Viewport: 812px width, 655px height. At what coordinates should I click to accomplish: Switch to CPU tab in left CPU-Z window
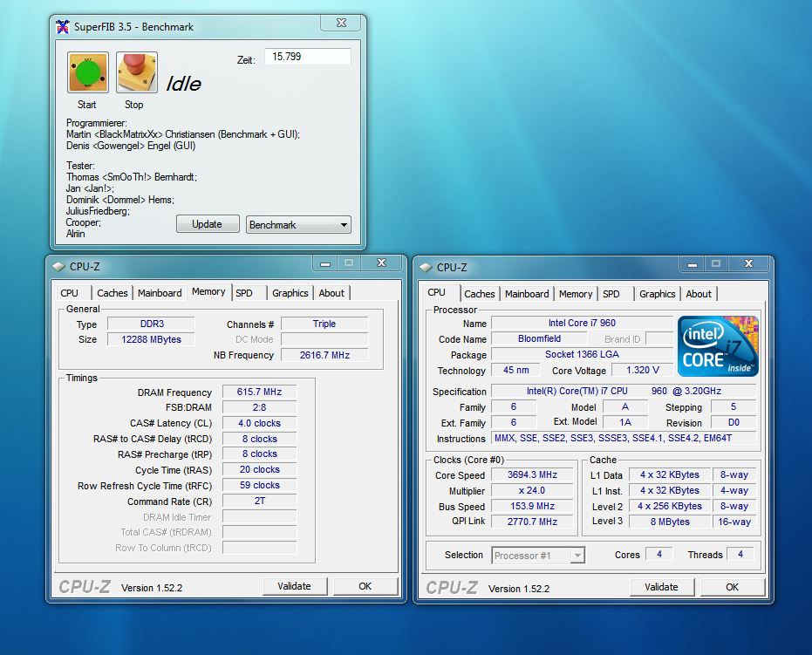(70, 293)
